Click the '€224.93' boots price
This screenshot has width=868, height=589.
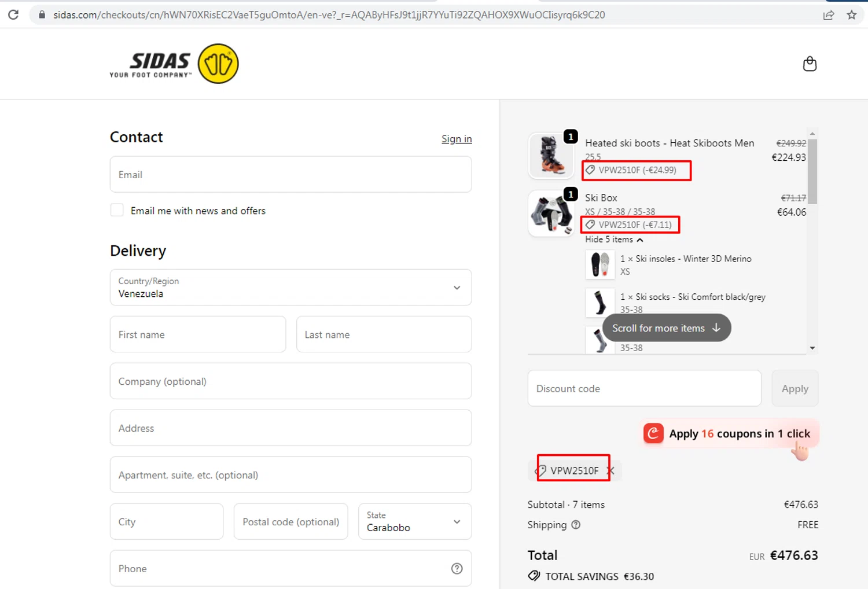789,157
